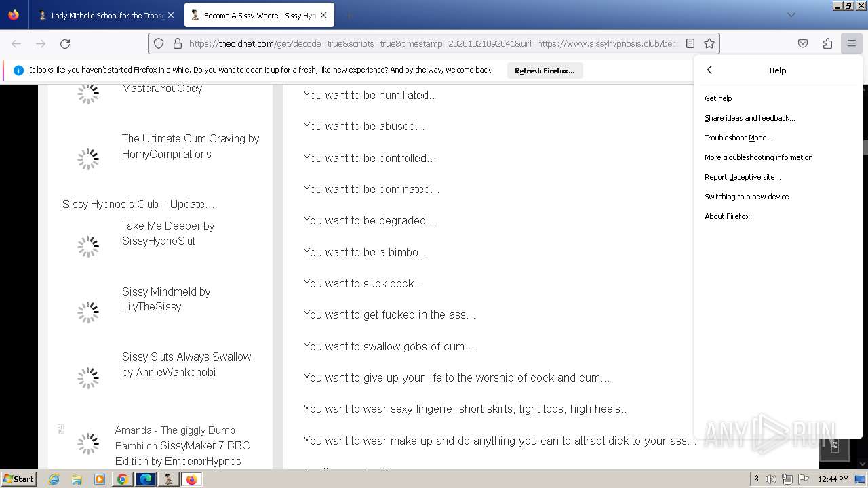Return to the main menu via Help back arrow

point(709,70)
